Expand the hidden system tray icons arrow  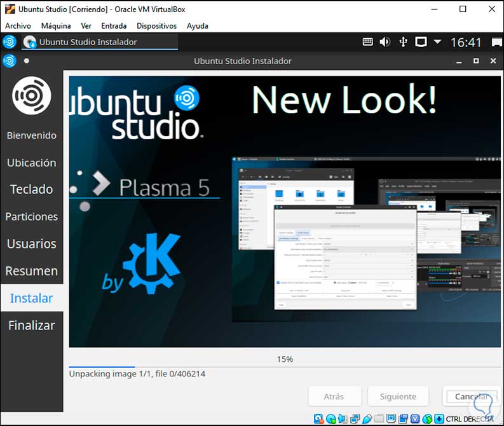pos(437,42)
